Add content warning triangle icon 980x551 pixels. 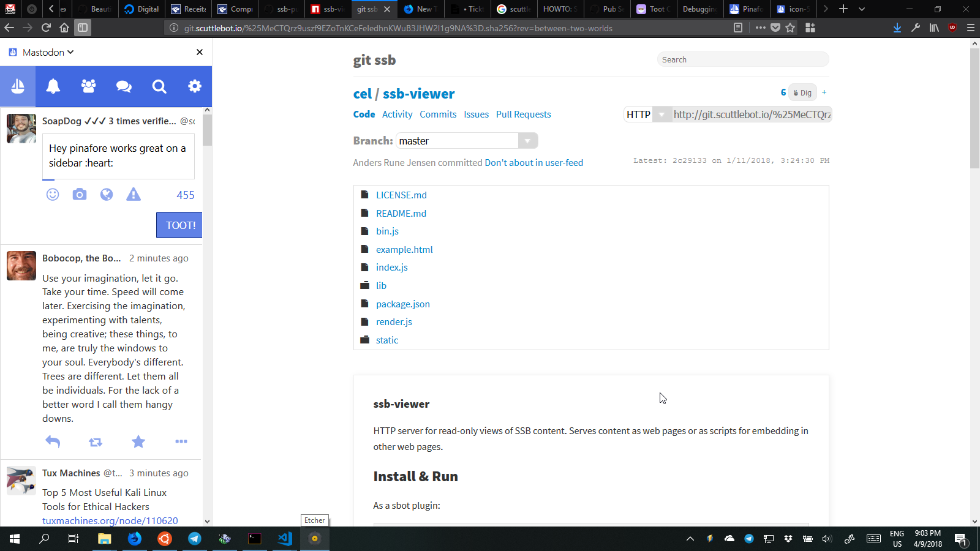click(x=134, y=195)
